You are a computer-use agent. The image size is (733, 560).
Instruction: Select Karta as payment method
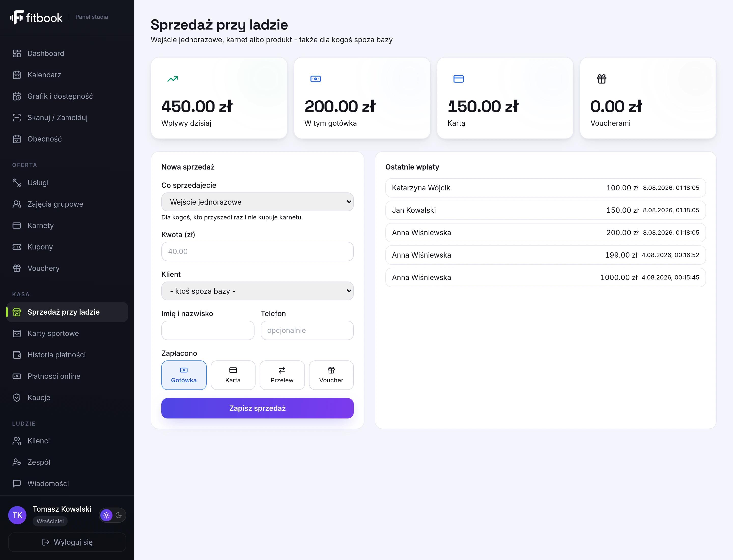233,375
